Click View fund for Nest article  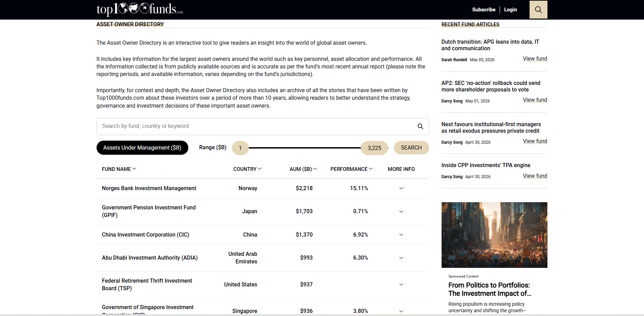(x=535, y=141)
